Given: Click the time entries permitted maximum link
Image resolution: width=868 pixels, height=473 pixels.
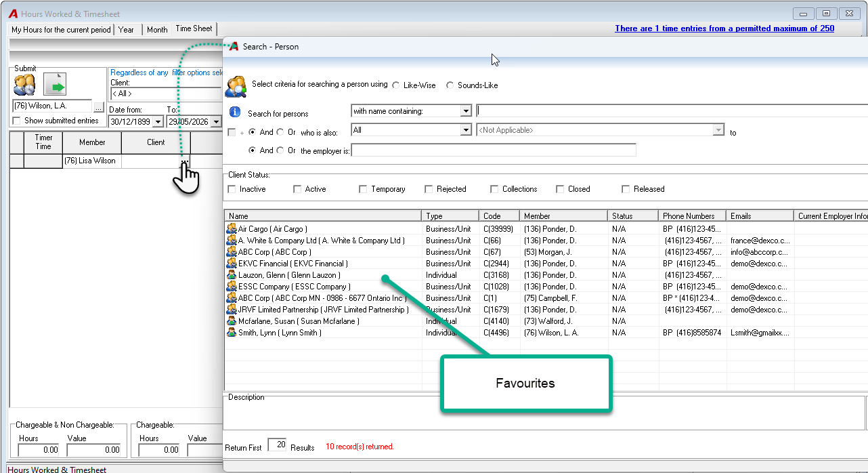Looking at the screenshot, I should tap(724, 28).
